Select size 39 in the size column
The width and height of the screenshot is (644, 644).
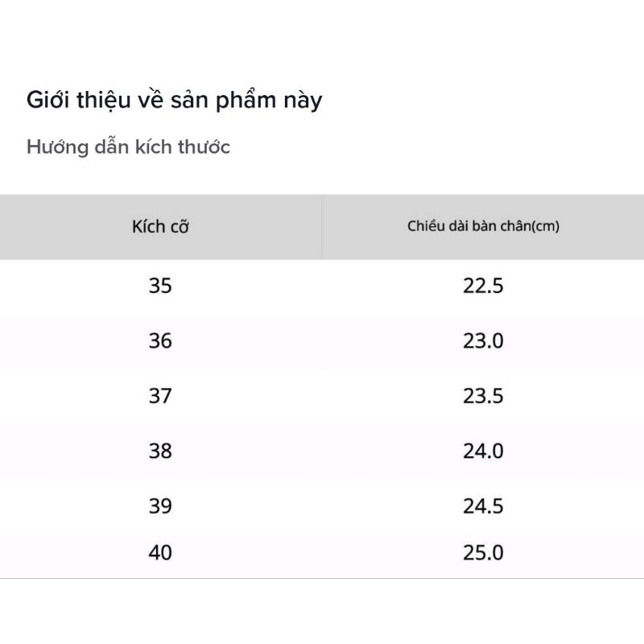160,506
